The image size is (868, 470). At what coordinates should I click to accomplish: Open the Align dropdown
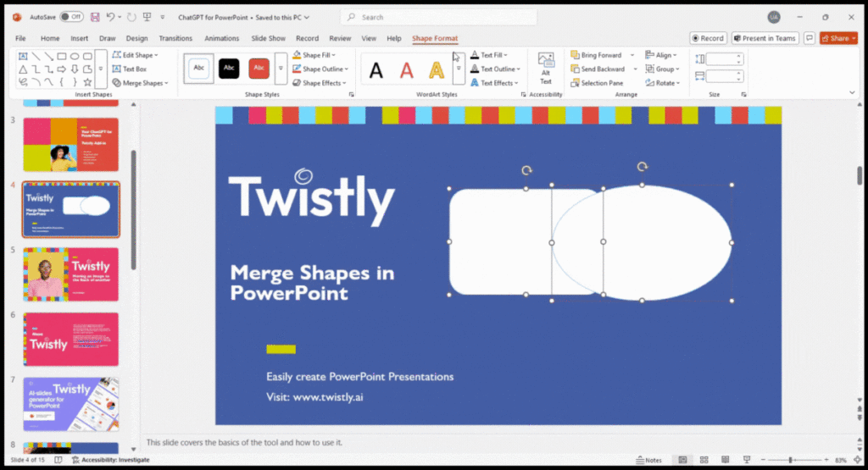[661, 55]
